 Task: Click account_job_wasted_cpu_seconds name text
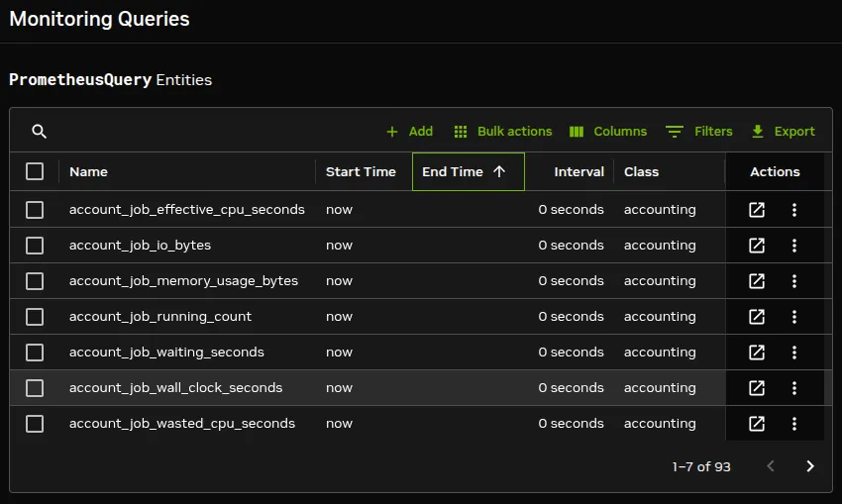tap(182, 424)
